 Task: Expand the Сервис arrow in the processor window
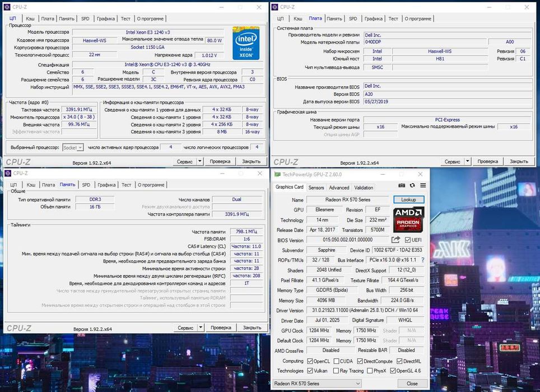[x=200, y=161]
